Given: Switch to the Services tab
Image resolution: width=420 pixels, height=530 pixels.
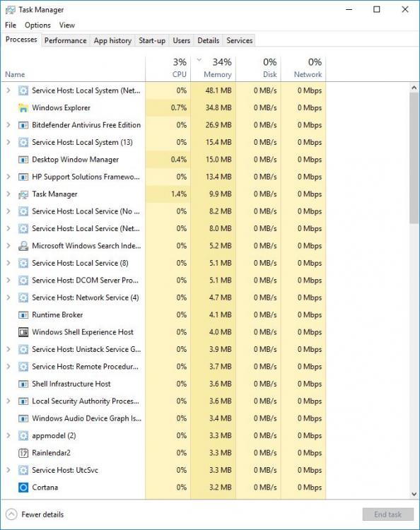Looking at the screenshot, I should [240, 40].
